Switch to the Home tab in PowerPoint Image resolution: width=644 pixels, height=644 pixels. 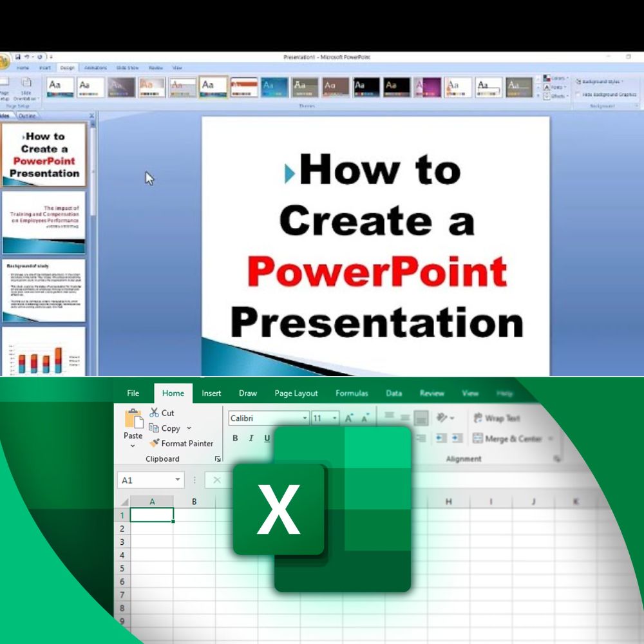23,68
